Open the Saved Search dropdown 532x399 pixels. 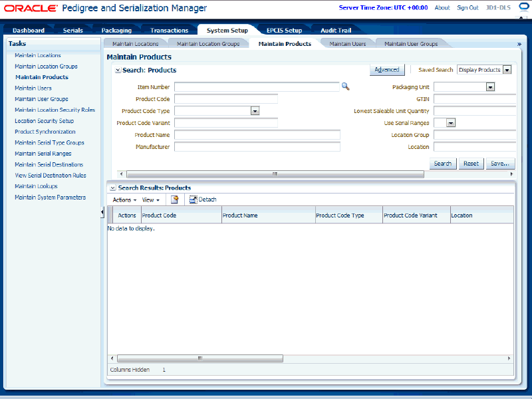(x=507, y=70)
